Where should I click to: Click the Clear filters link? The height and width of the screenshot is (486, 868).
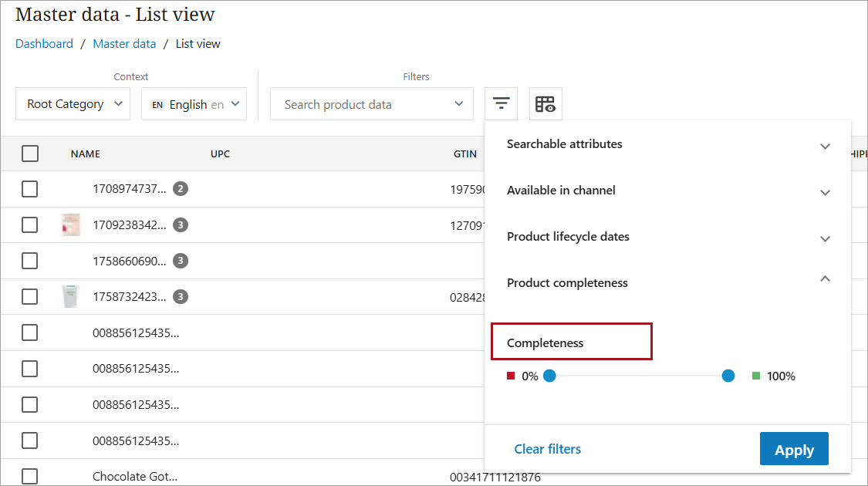point(548,449)
